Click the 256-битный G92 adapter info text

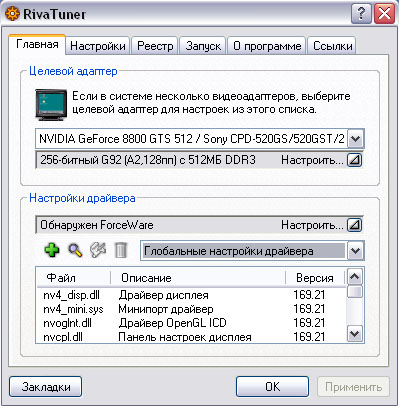148,160
